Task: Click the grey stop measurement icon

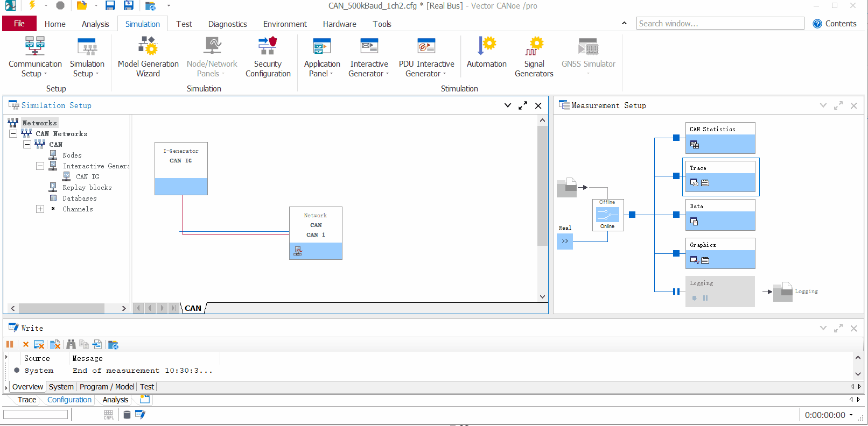Action: point(60,5)
